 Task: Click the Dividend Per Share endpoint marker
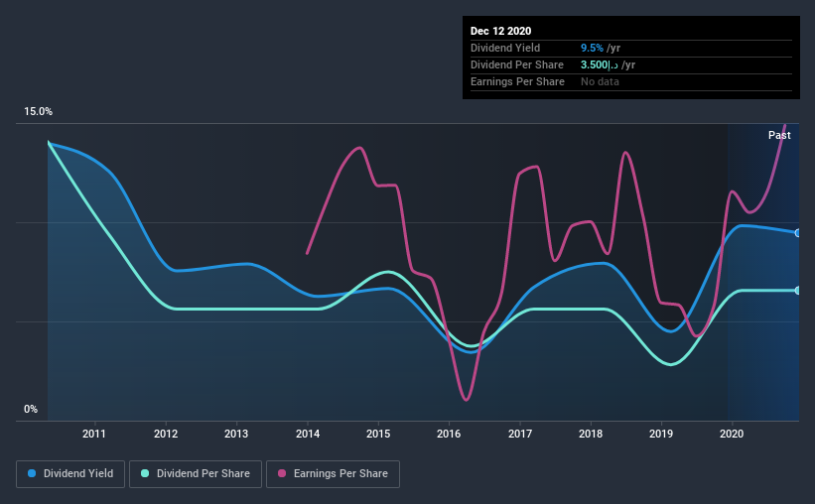[798, 291]
